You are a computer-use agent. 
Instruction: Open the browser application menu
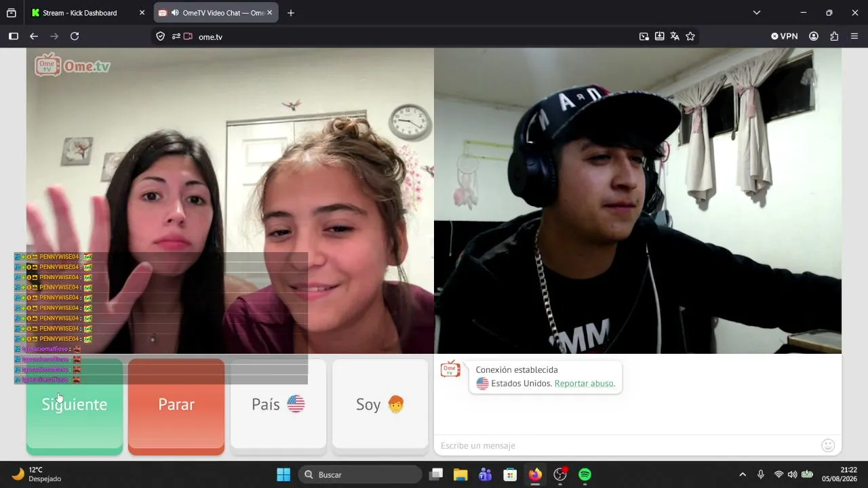point(854,37)
